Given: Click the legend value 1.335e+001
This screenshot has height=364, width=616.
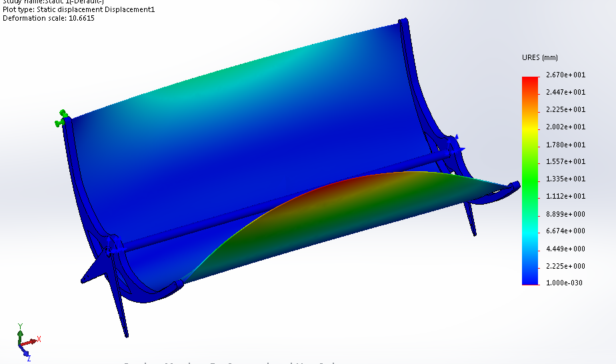Looking at the screenshot, I should coord(565,179).
